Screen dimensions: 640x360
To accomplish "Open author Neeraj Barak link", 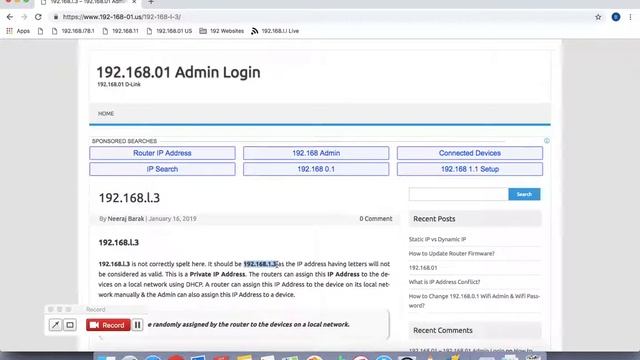I will click(x=126, y=219).
